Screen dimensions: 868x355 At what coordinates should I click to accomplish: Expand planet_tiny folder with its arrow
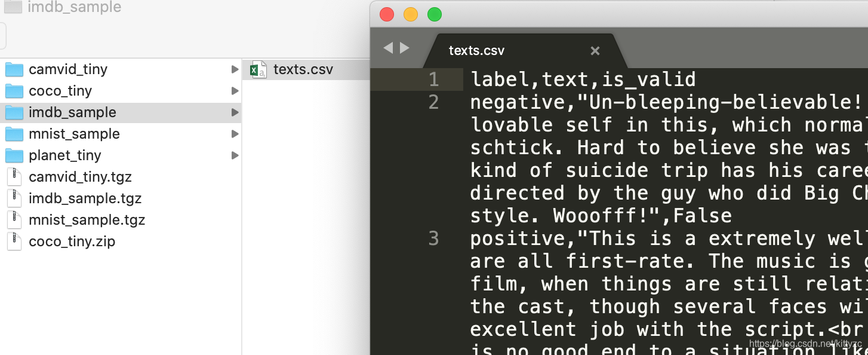(x=235, y=155)
